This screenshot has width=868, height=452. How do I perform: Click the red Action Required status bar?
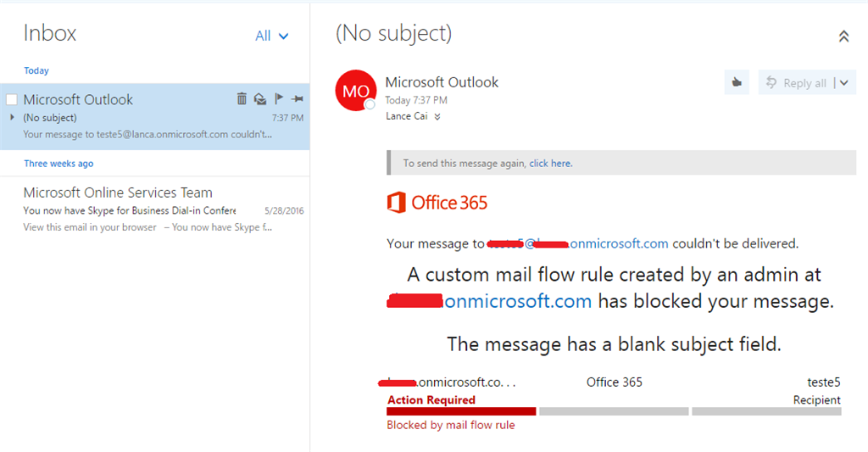pyautogui.click(x=461, y=411)
